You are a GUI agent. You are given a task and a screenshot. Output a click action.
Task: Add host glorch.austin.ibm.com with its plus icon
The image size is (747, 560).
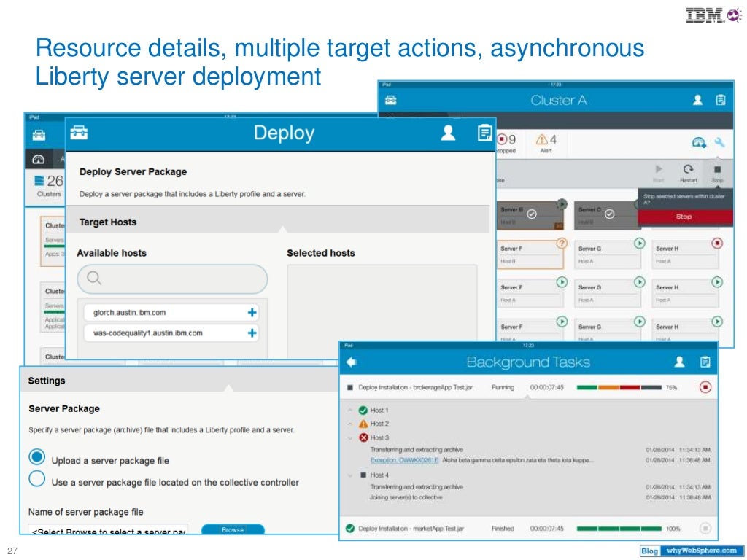tap(252, 312)
